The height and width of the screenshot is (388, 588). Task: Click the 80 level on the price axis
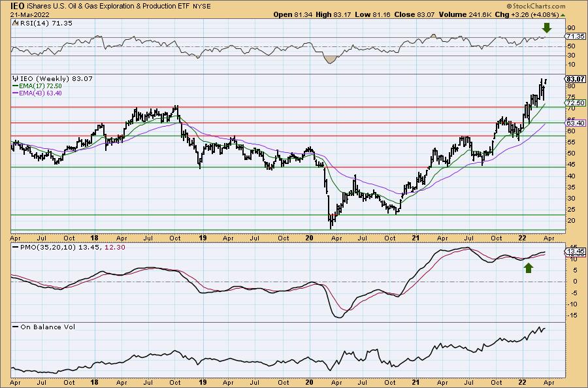(x=572, y=86)
